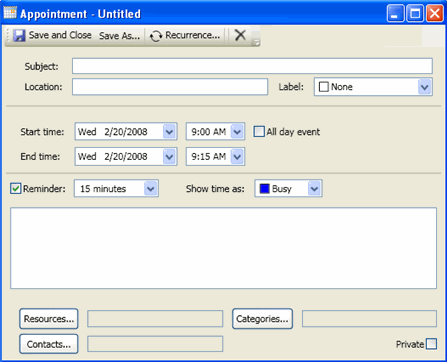Screen dimensions: 447x362
Task: Click the Save and Close label
Action: point(60,35)
